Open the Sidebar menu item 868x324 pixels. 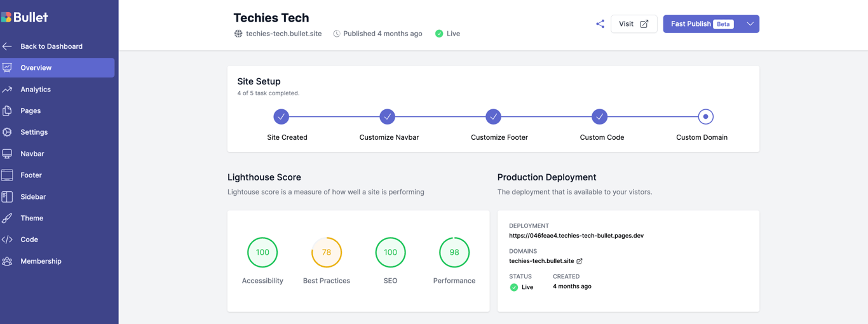click(33, 197)
